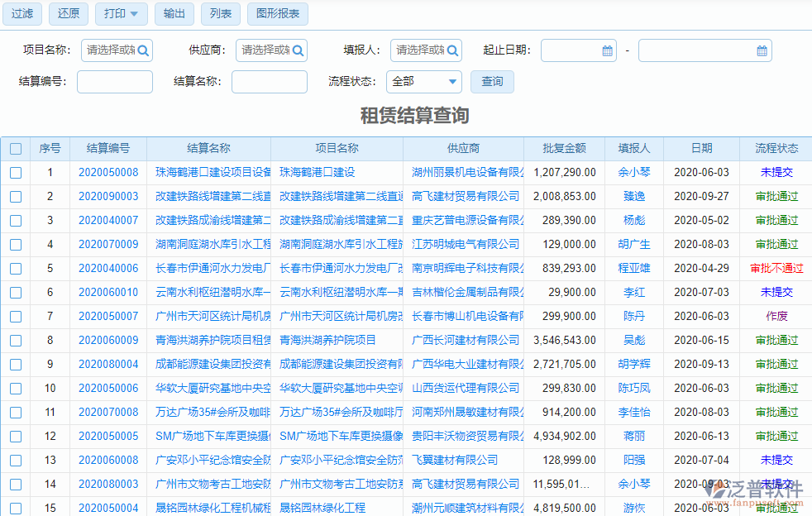Open the 项目名称 search selector magnifier
This screenshot has width=812, height=516.
[141, 50]
